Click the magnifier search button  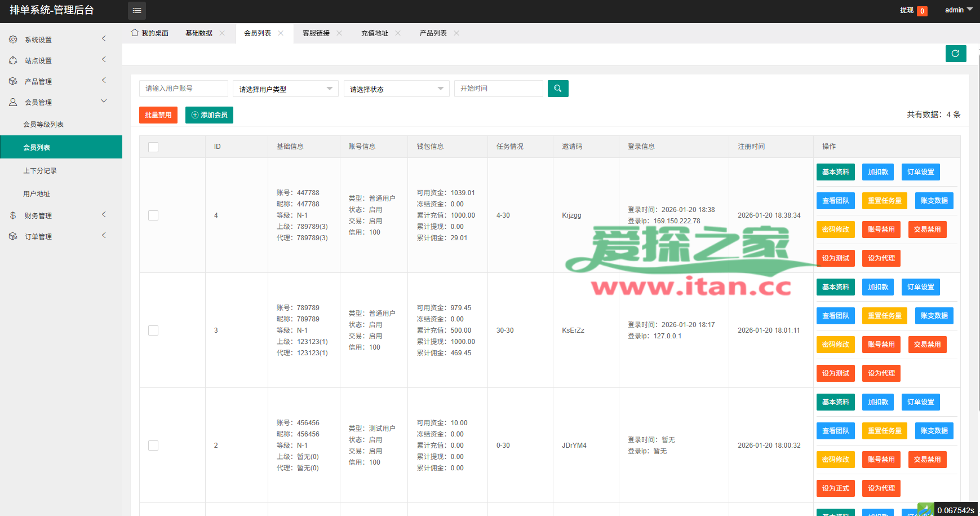point(557,89)
